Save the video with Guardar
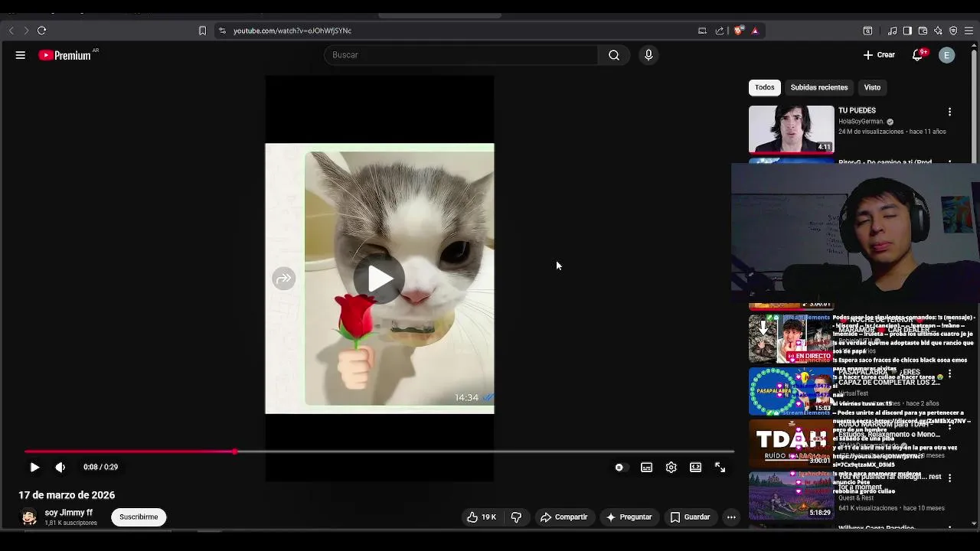Image resolution: width=980 pixels, height=551 pixels. 690,517
